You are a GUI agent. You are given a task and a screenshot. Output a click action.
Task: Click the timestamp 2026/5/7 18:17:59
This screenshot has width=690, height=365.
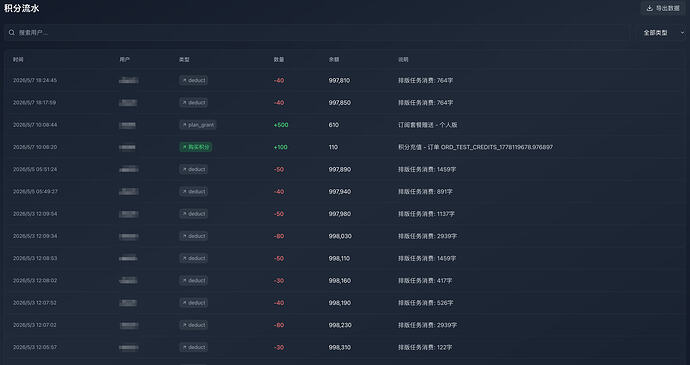pos(34,103)
